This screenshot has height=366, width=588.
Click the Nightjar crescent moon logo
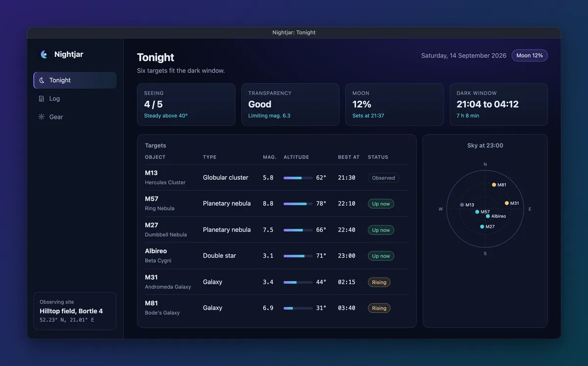pos(44,54)
